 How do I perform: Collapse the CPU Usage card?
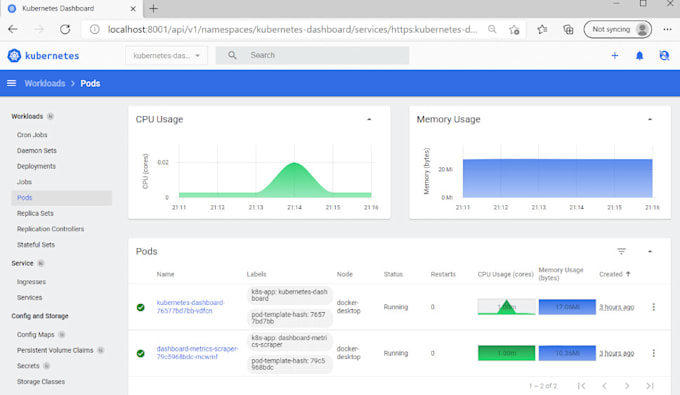click(x=369, y=119)
